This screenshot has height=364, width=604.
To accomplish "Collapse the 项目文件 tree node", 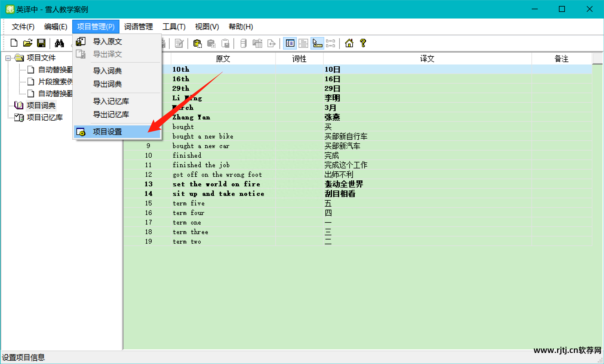I will click(8, 58).
